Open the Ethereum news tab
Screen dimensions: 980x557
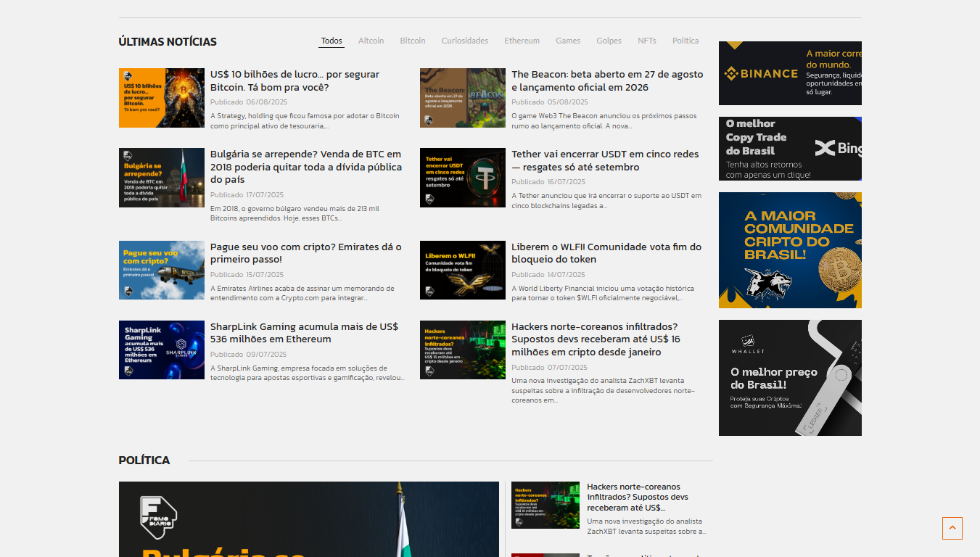point(522,41)
